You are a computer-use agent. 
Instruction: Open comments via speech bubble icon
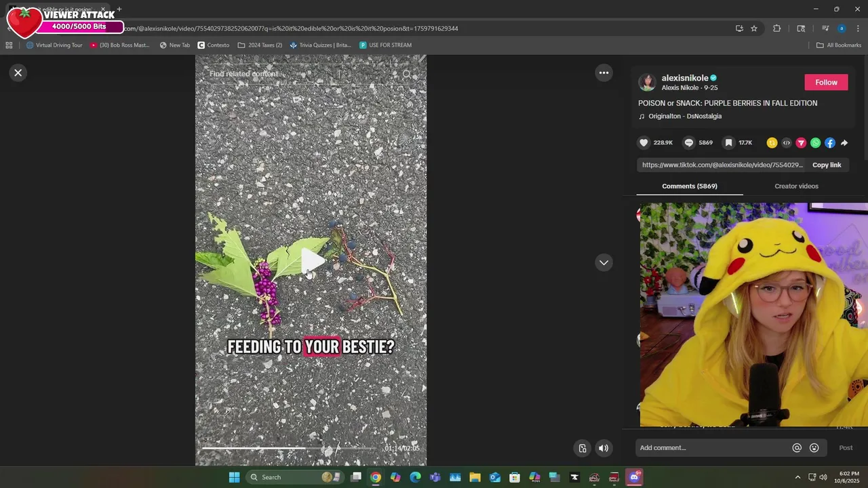point(689,142)
